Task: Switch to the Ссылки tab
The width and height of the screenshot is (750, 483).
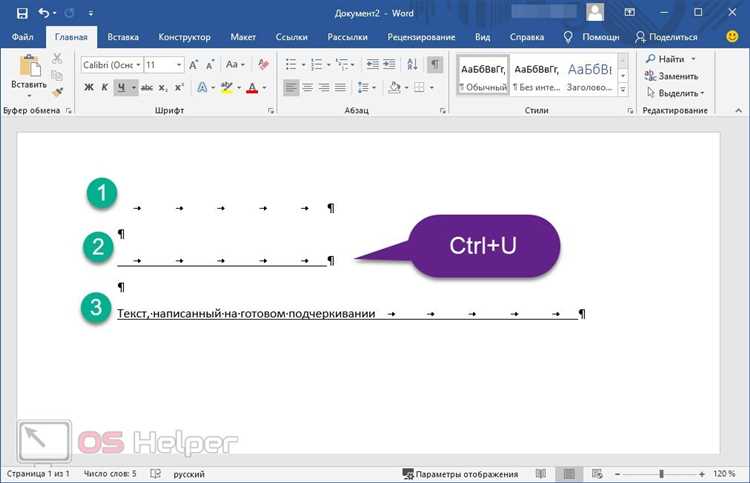Action: tap(291, 37)
